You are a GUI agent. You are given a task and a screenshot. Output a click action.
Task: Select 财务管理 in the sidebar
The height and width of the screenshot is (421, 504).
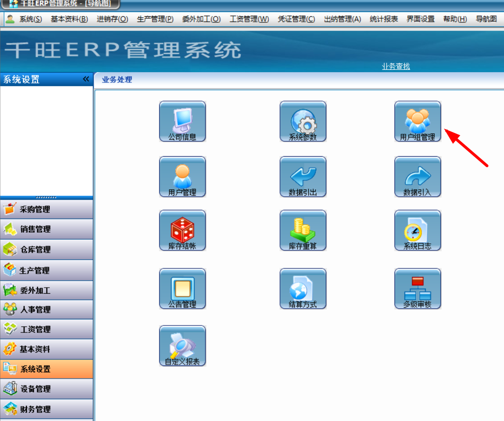point(47,409)
